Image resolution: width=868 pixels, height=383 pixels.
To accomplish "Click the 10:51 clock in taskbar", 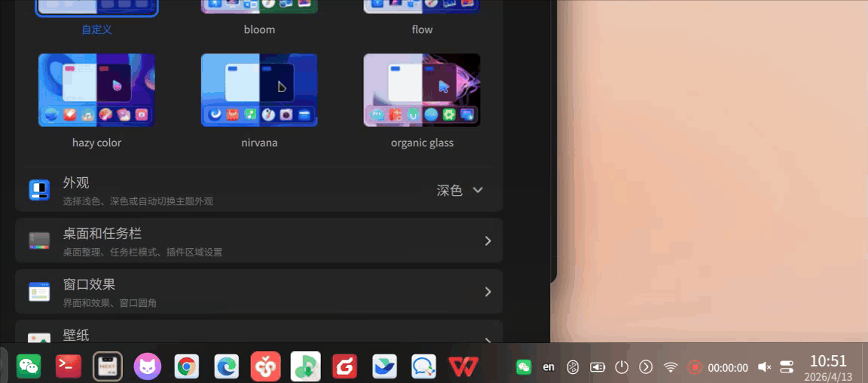I will pos(828,361).
